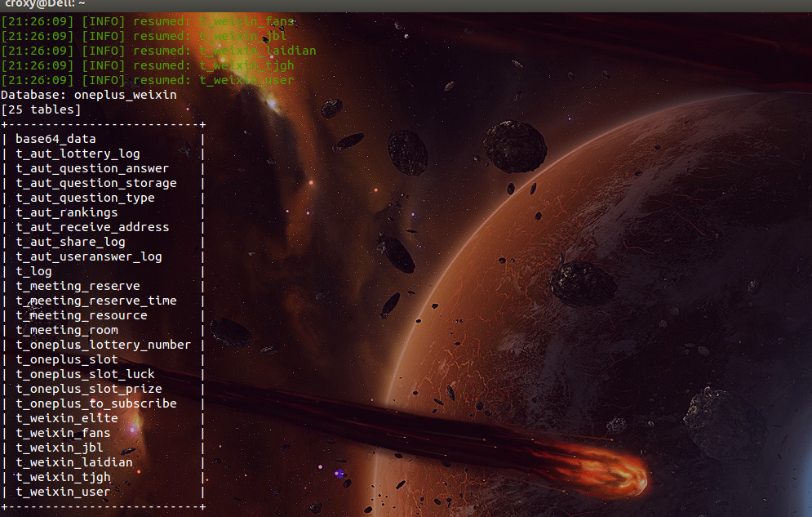Click the table-list entry t_weixin_tjgh

[63, 477]
